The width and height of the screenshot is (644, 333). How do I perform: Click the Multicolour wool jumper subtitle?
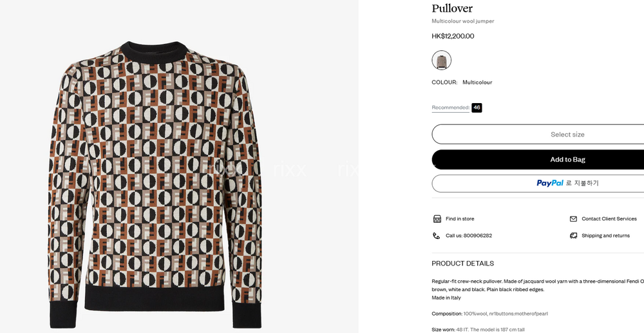click(x=462, y=21)
